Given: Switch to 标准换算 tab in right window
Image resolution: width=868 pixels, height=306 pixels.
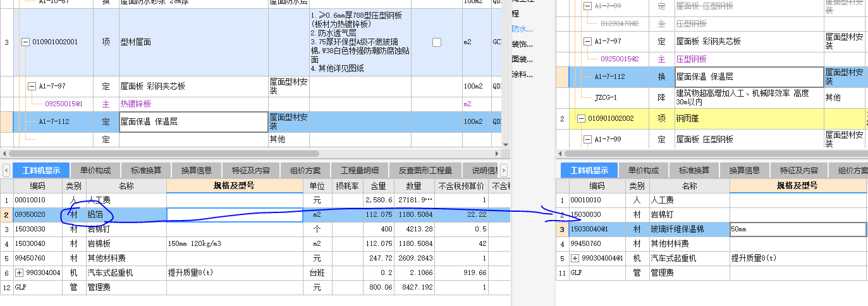Looking at the screenshot, I should (x=694, y=170).
